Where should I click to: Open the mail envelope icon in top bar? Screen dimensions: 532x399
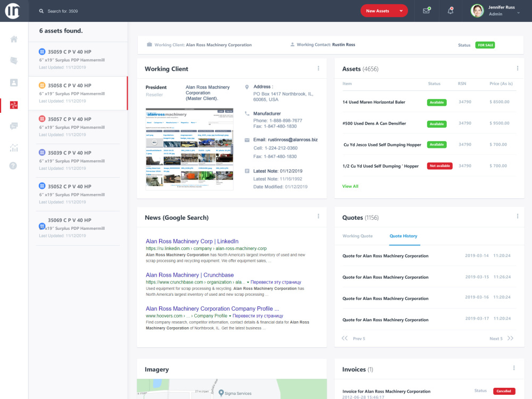coord(426,11)
